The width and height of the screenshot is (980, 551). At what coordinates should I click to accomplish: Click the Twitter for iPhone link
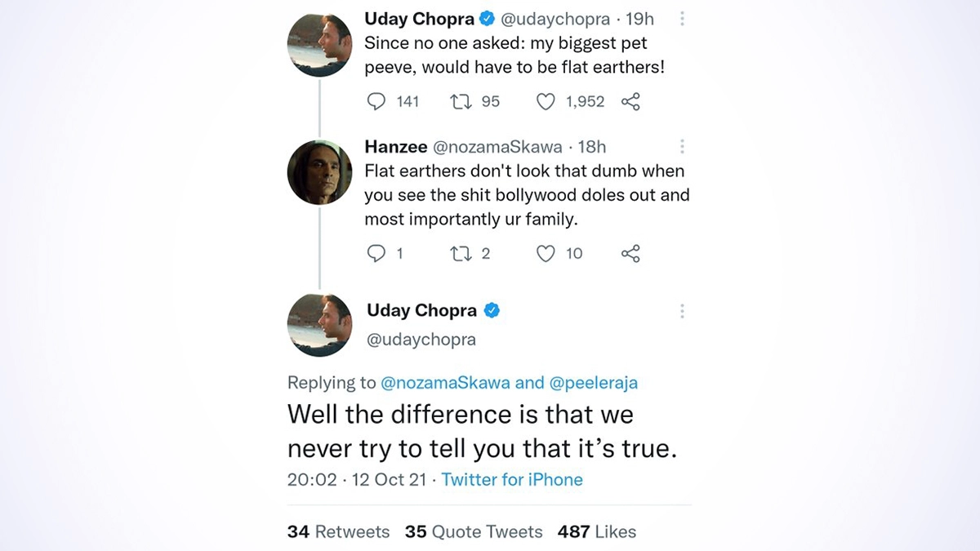pyautogui.click(x=512, y=479)
